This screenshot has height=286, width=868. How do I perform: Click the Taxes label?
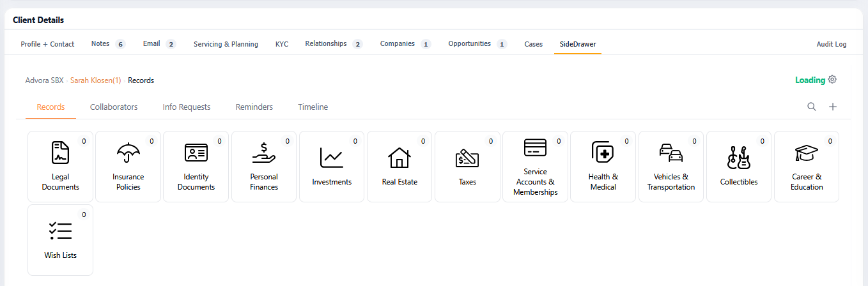tap(467, 182)
